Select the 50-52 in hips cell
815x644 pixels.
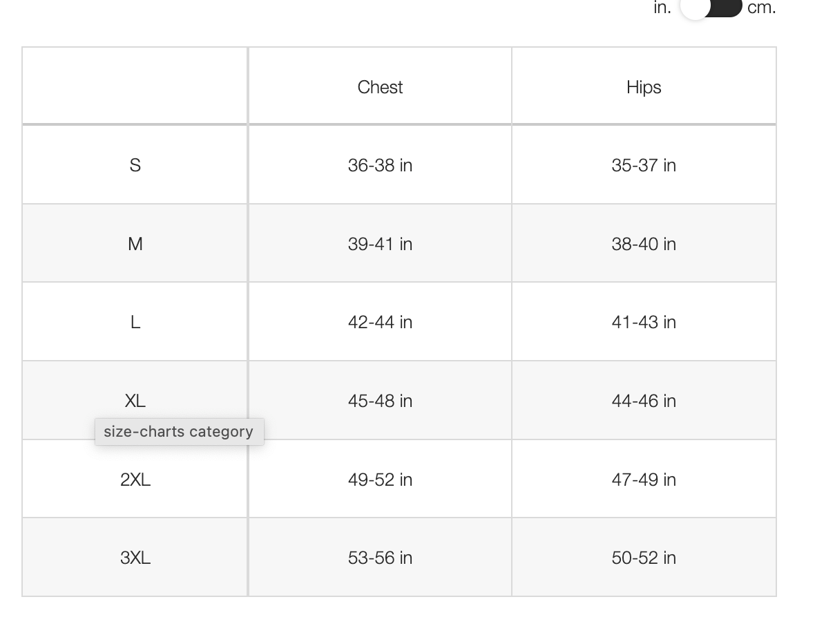point(644,558)
